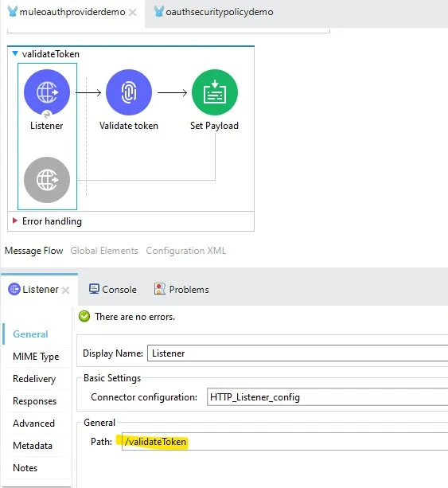This screenshot has height=488, width=448.
Task: Open the Problems tab
Action: tap(181, 290)
